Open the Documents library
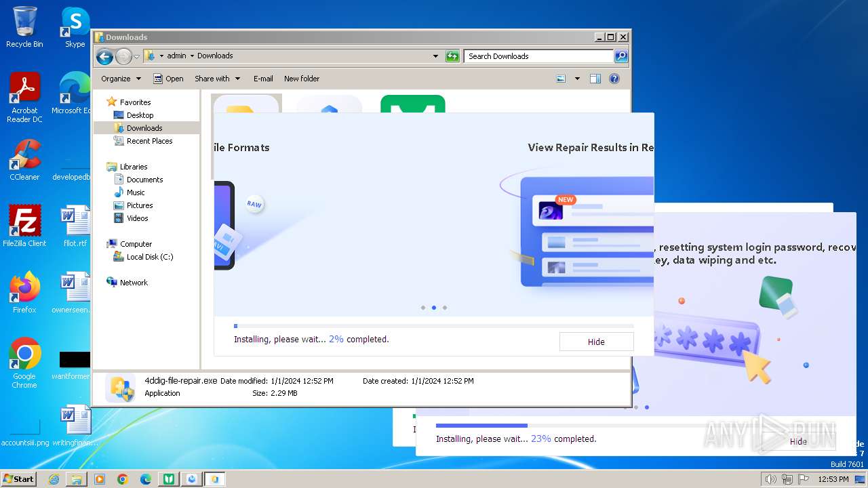This screenshot has height=488, width=868. (144, 180)
